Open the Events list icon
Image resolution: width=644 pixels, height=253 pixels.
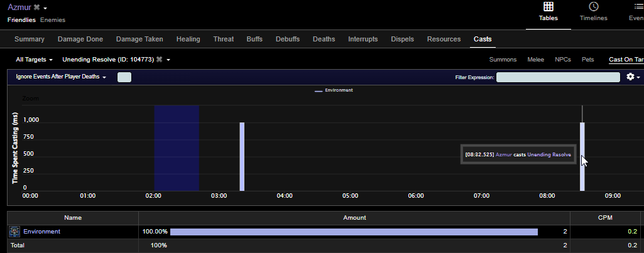pyautogui.click(x=639, y=6)
